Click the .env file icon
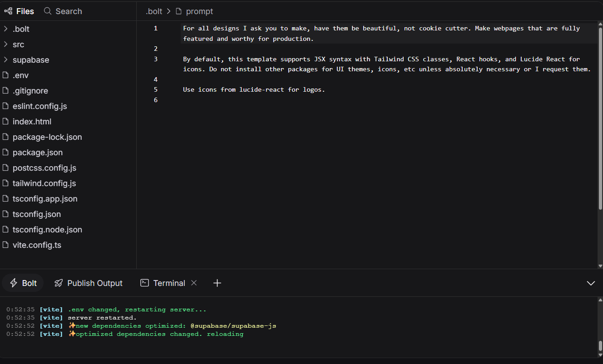This screenshot has width=603, height=364. 5,75
